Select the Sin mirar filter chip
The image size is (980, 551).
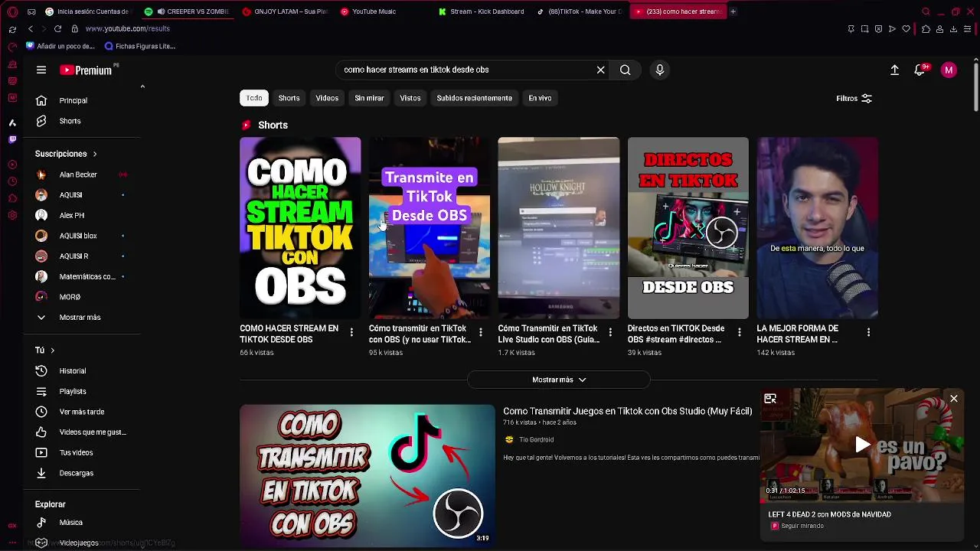point(369,98)
